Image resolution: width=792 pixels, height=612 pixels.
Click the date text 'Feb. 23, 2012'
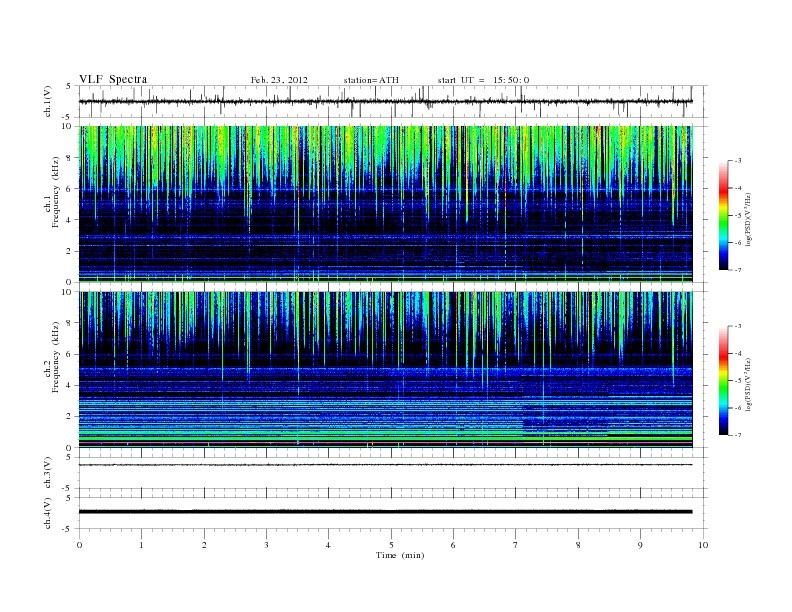click(279, 80)
